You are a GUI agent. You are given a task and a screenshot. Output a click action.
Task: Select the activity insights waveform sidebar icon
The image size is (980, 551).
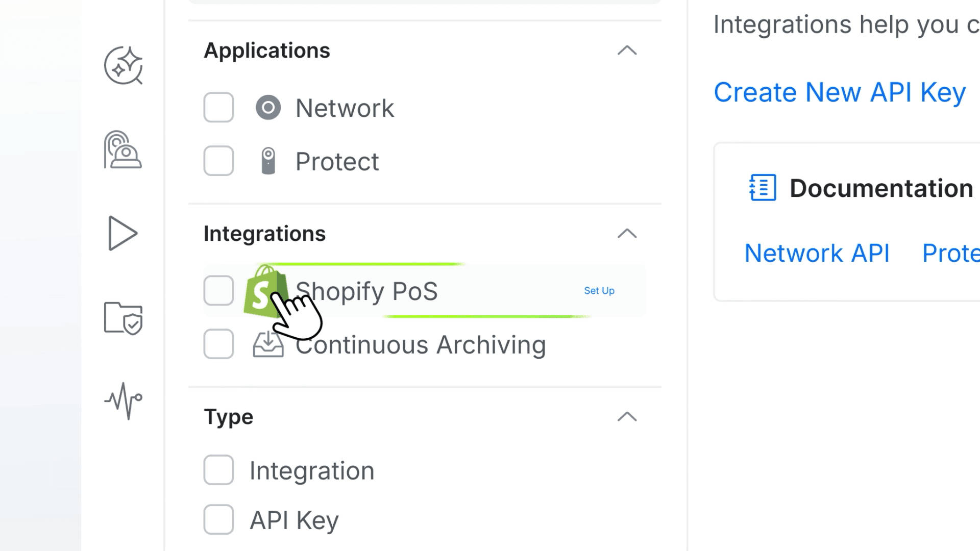[x=122, y=400]
